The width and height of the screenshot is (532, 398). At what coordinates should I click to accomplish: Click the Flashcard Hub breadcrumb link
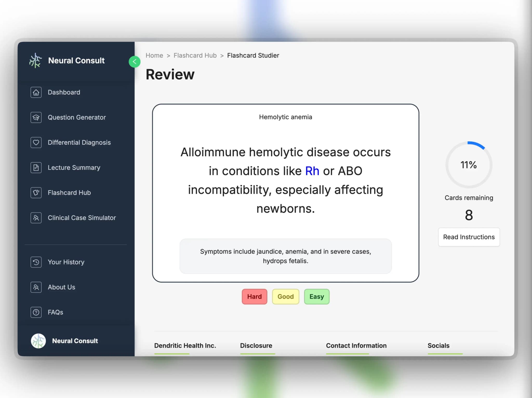(x=195, y=55)
